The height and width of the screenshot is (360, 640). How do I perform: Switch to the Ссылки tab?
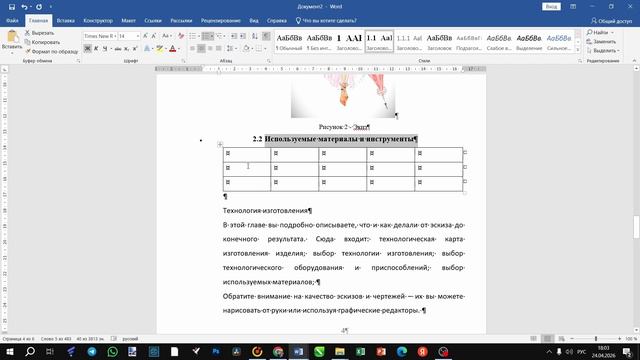pyautogui.click(x=153, y=20)
